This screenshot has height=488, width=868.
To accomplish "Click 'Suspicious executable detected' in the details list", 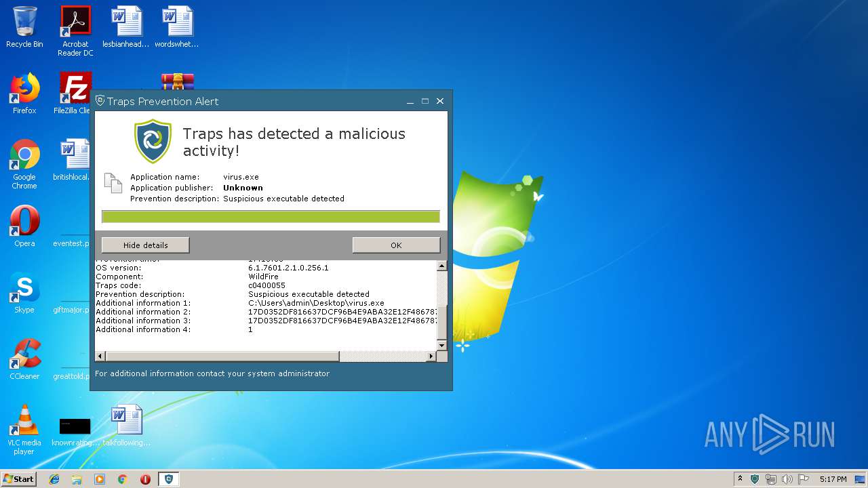I will (309, 294).
